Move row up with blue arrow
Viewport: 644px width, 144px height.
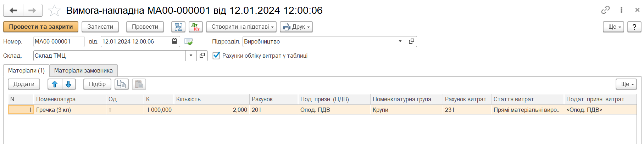(x=55, y=84)
